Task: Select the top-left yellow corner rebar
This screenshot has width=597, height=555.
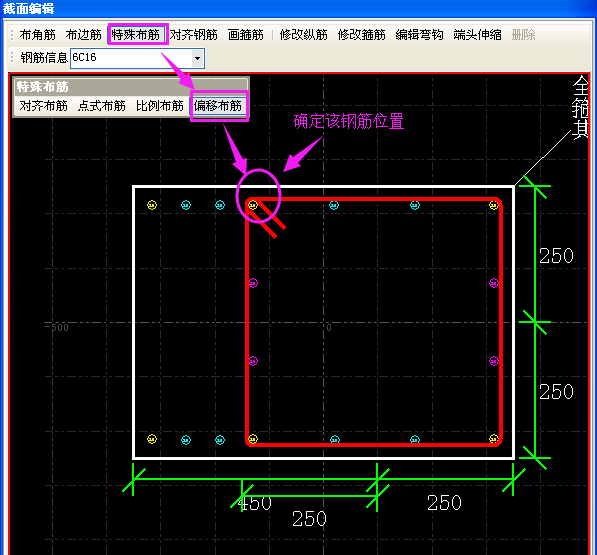Action: (152, 205)
